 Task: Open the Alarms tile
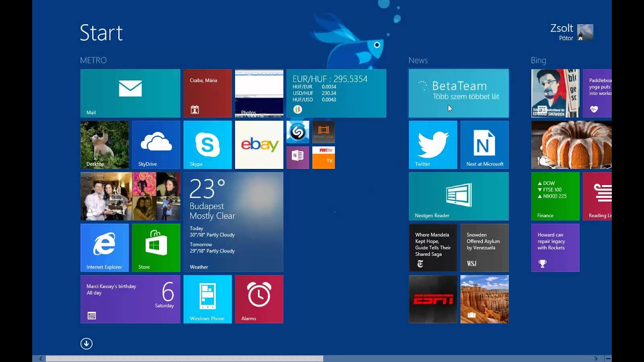coord(259,299)
